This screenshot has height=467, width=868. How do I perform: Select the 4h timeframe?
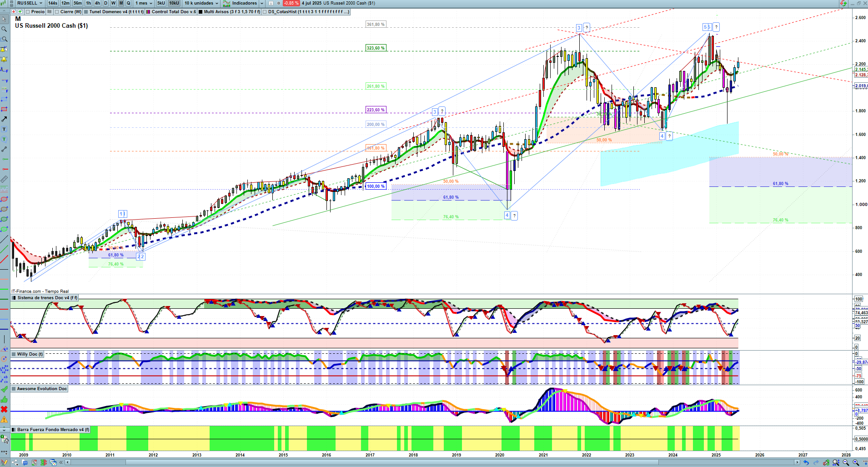pos(97,3)
